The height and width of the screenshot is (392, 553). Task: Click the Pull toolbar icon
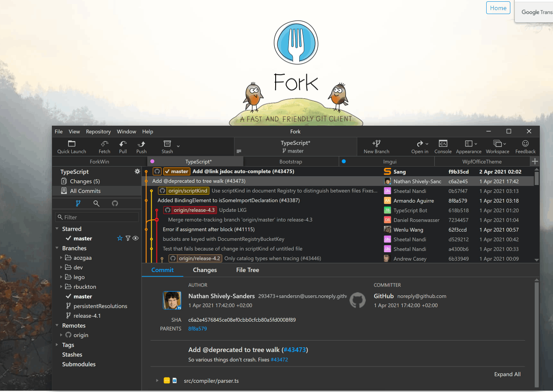click(123, 144)
